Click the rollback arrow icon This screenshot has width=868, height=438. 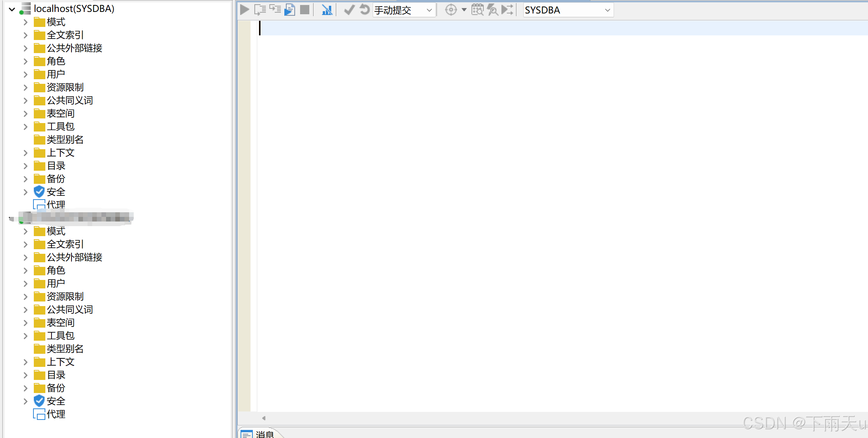[364, 10]
